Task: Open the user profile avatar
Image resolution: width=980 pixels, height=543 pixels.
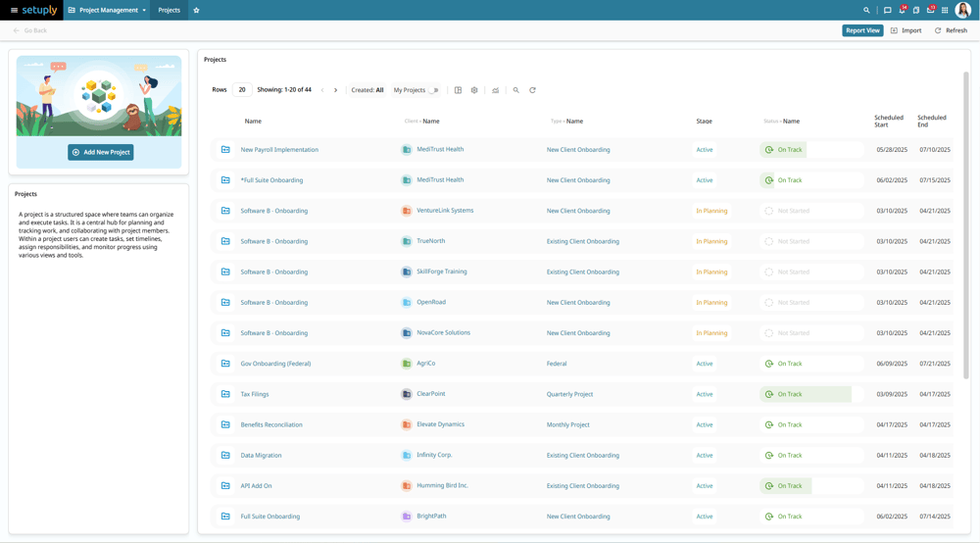Action: (963, 10)
